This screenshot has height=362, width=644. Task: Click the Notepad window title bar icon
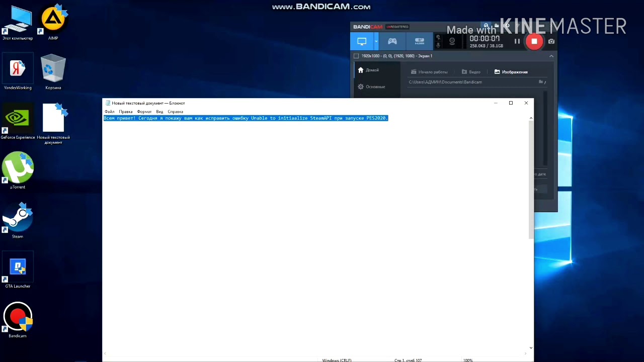pyautogui.click(x=108, y=103)
